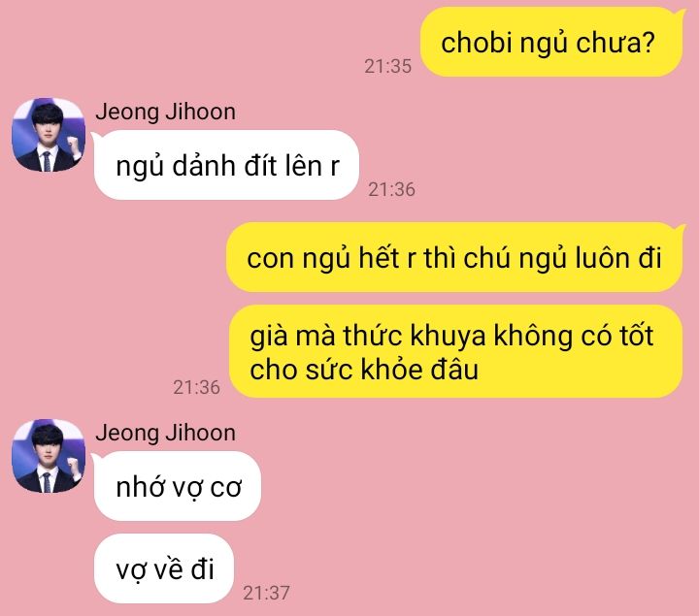Image resolution: width=699 pixels, height=616 pixels.
Task: Click the word "chobi" in first message
Action: point(476,43)
